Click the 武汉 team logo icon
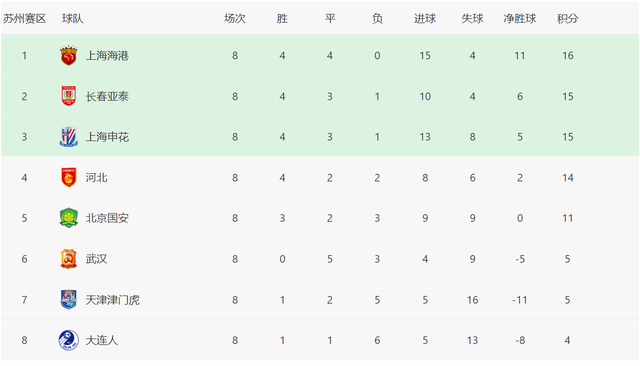The width and height of the screenshot is (640, 366). click(69, 259)
